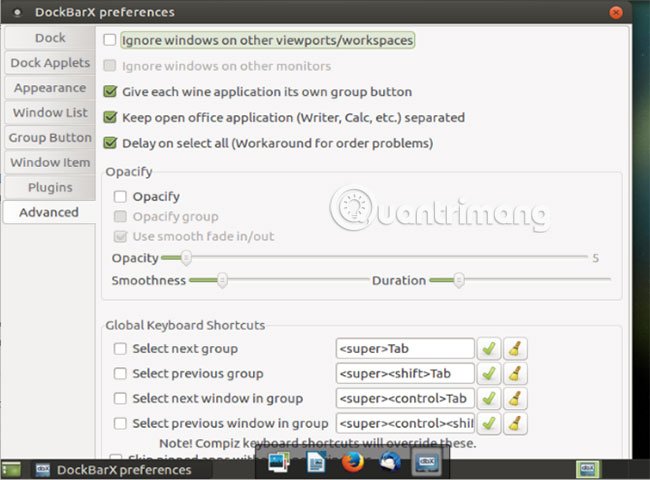
Task: Switch to the Dock Applets tab
Action: (50, 63)
